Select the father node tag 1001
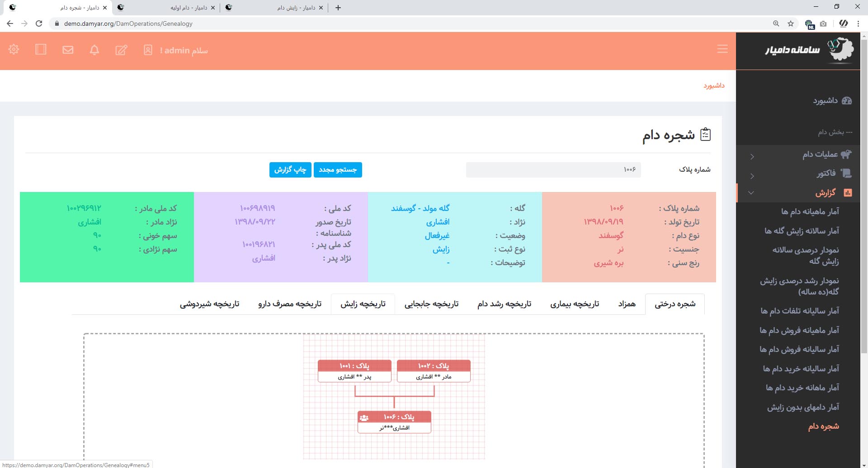 354,371
